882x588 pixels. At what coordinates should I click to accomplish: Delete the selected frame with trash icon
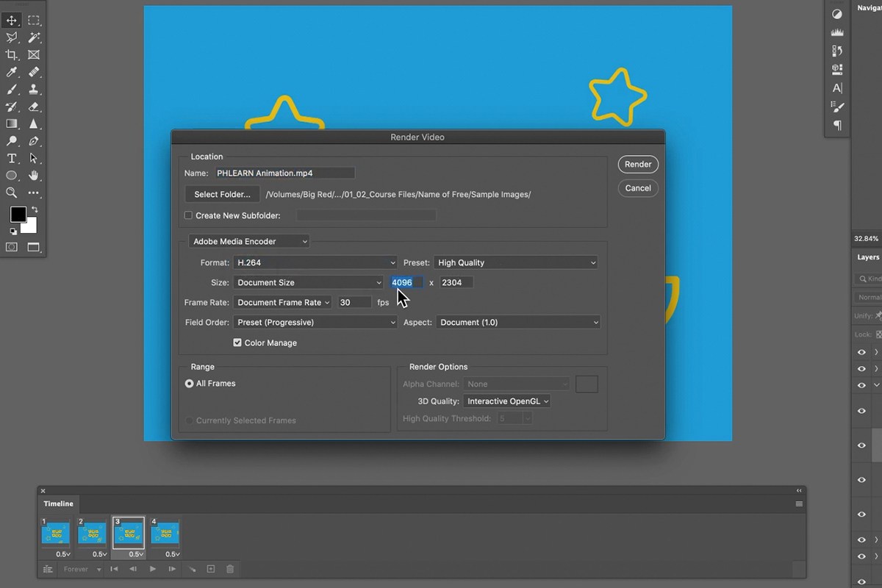[x=230, y=569]
